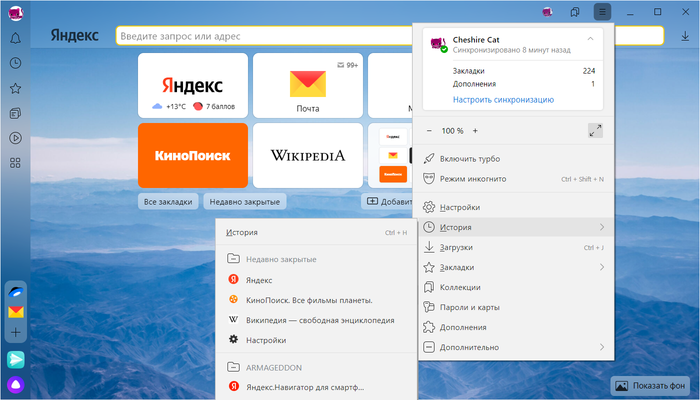Open Яндекс.Навигатор для смартф... entry

pos(317,387)
